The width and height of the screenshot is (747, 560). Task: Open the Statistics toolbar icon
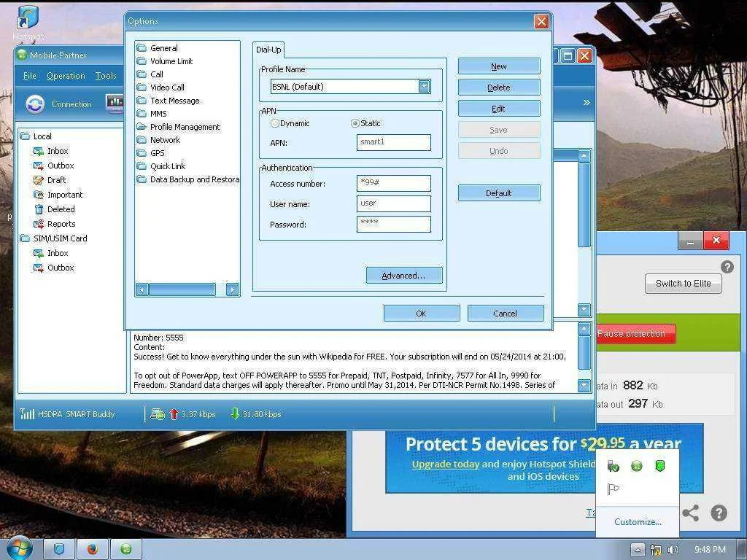[x=115, y=104]
